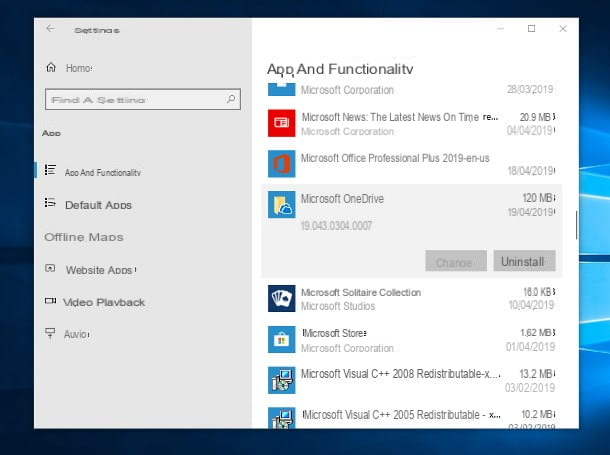Click the App And Functionality page heading

(340, 69)
